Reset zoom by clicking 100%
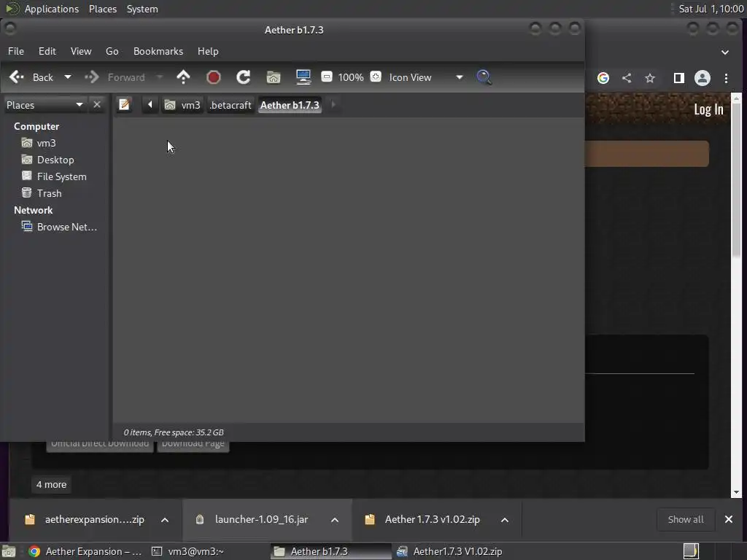 point(351,77)
